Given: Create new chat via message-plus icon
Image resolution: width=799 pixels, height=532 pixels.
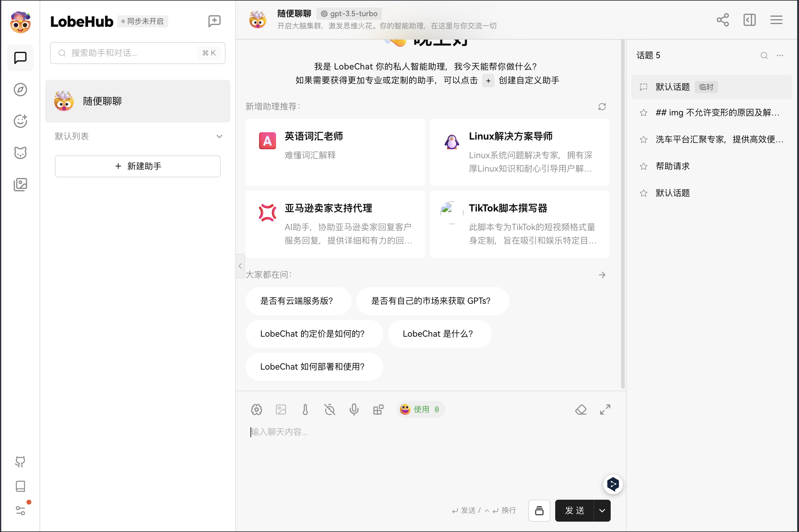Looking at the screenshot, I should click(x=215, y=21).
